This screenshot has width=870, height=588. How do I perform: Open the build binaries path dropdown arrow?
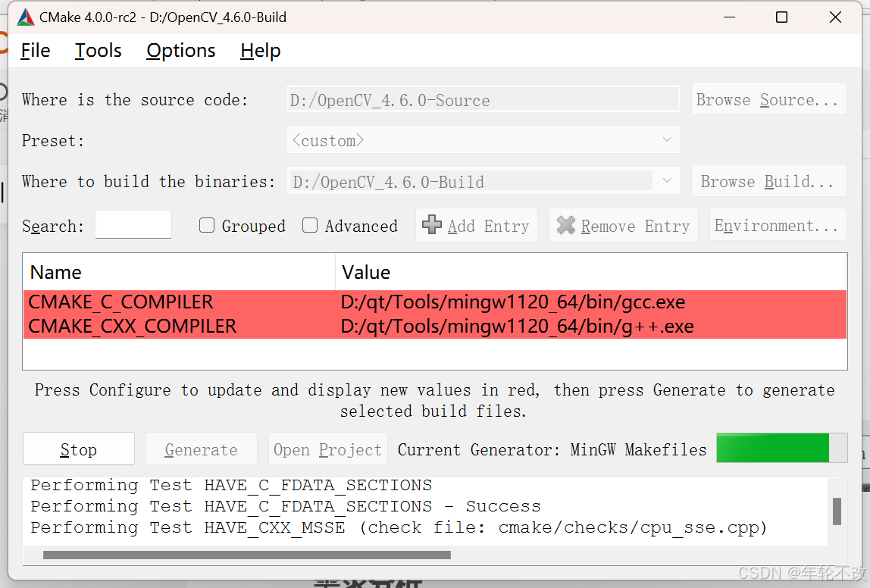click(667, 180)
